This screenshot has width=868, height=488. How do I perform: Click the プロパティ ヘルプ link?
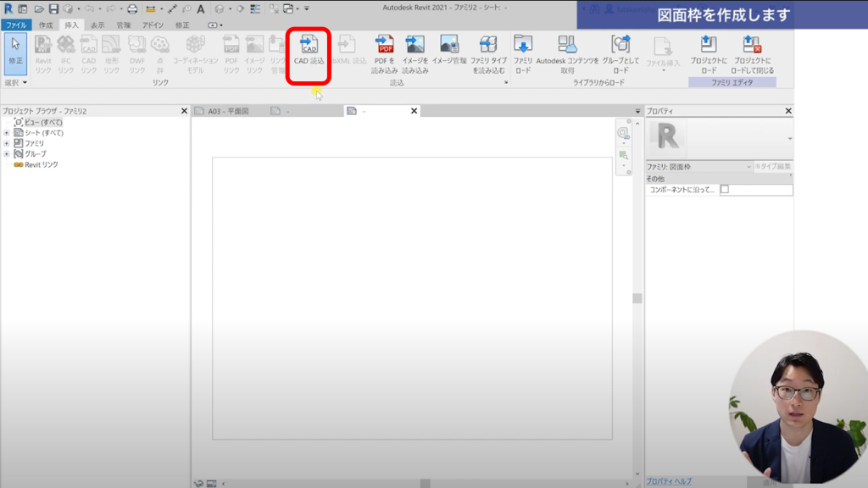(669, 481)
